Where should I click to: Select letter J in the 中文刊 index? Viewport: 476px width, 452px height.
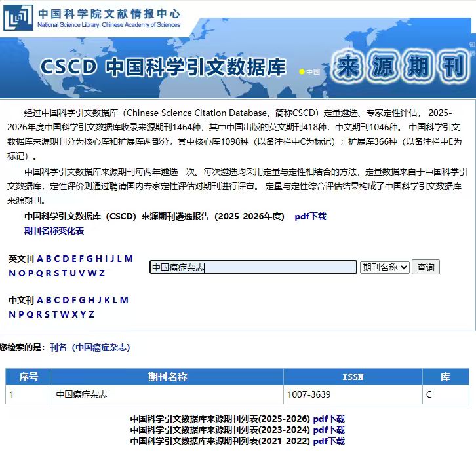tap(100, 300)
